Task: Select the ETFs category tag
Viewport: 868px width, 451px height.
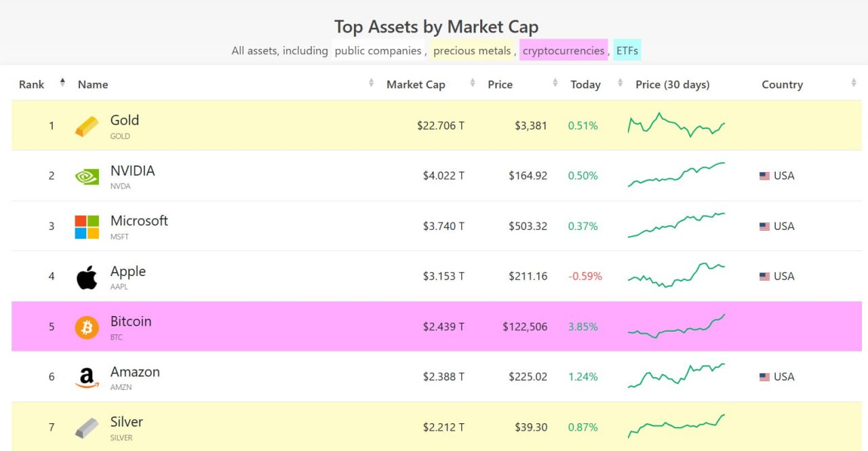Action: [x=627, y=51]
